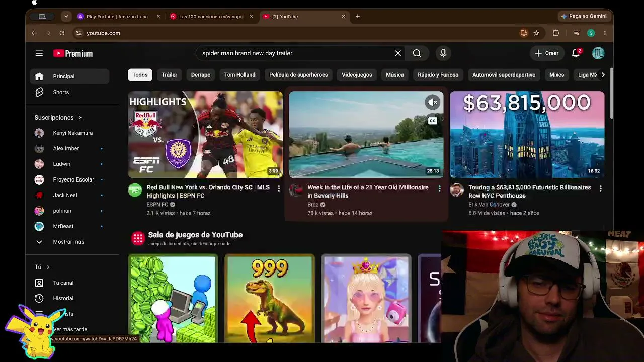
Task: Toggle captions on the video preview
Action: coord(433,121)
